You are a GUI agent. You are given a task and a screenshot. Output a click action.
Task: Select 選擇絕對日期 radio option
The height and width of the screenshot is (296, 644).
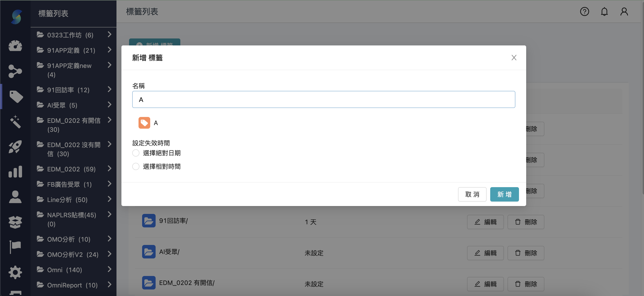[136, 153]
